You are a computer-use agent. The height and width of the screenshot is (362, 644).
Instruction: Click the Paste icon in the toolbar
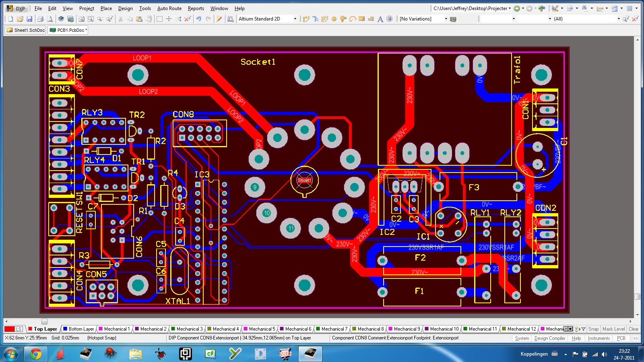point(139,19)
